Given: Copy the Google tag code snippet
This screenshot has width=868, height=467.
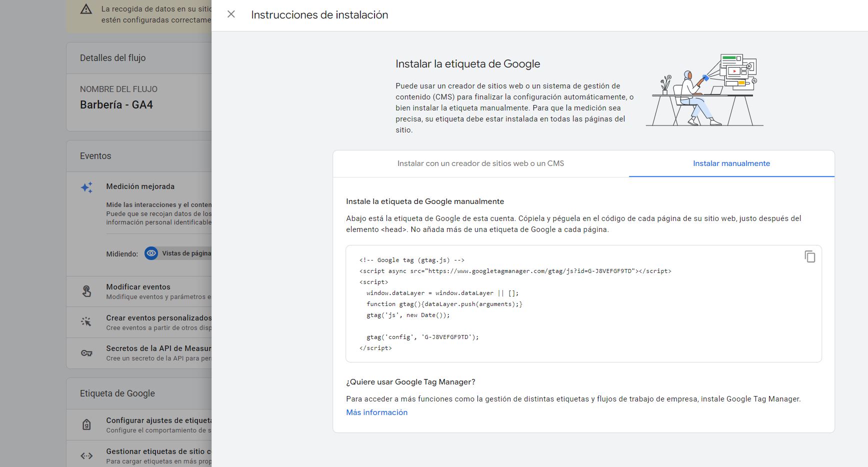Looking at the screenshot, I should click(x=809, y=256).
